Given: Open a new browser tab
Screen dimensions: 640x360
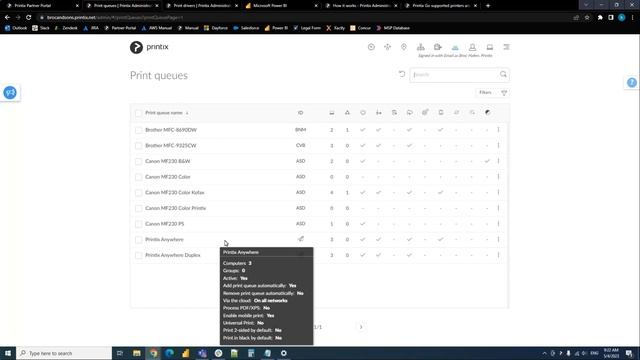Looking at the screenshot, I should point(488,6).
